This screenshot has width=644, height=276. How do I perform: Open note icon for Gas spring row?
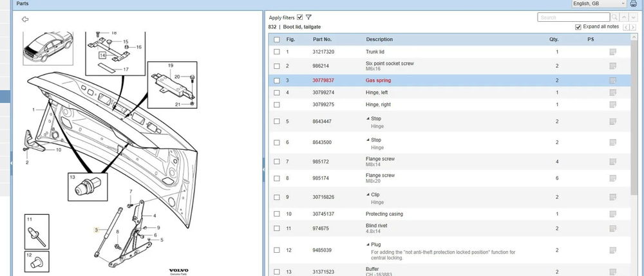[x=612, y=80]
